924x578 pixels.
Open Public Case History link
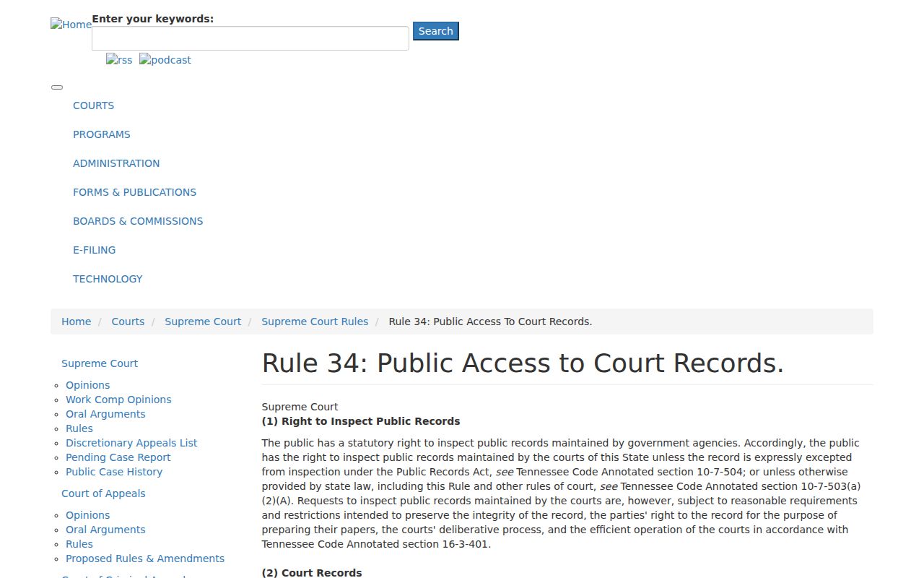click(114, 472)
